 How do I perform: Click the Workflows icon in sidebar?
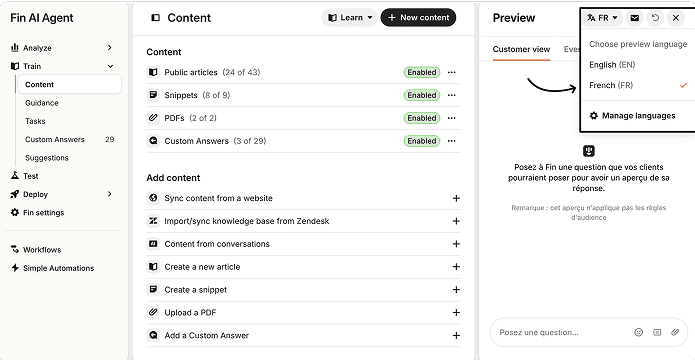pyautogui.click(x=15, y=249)
